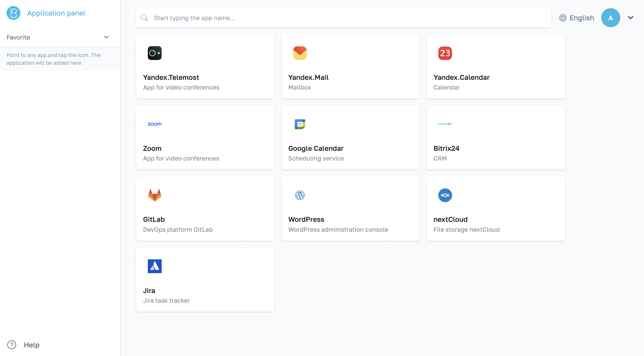Click the Help link in sidebar
The height and width of the screenshot is (356, 644).
31,345
